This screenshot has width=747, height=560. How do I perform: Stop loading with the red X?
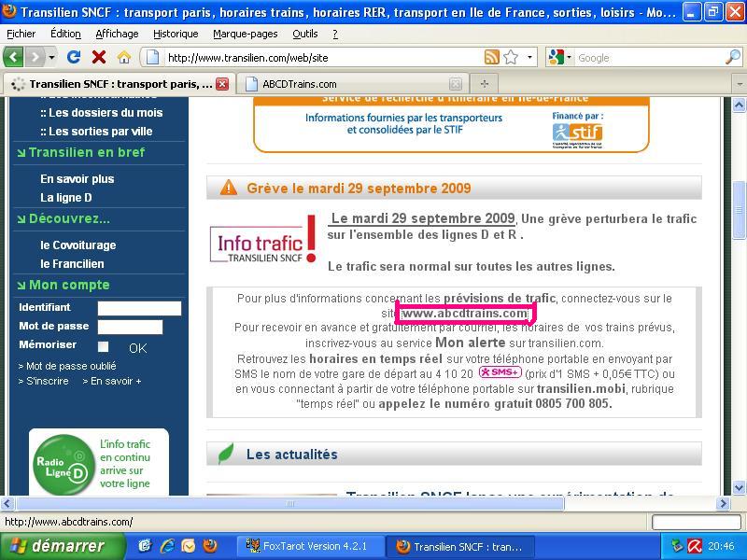(98, 57)
